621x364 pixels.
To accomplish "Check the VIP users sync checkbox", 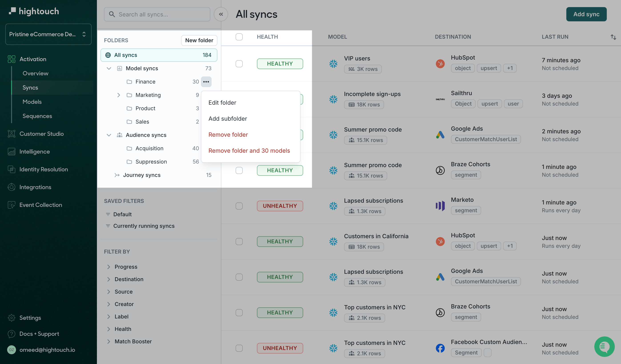I will (239, 64).
